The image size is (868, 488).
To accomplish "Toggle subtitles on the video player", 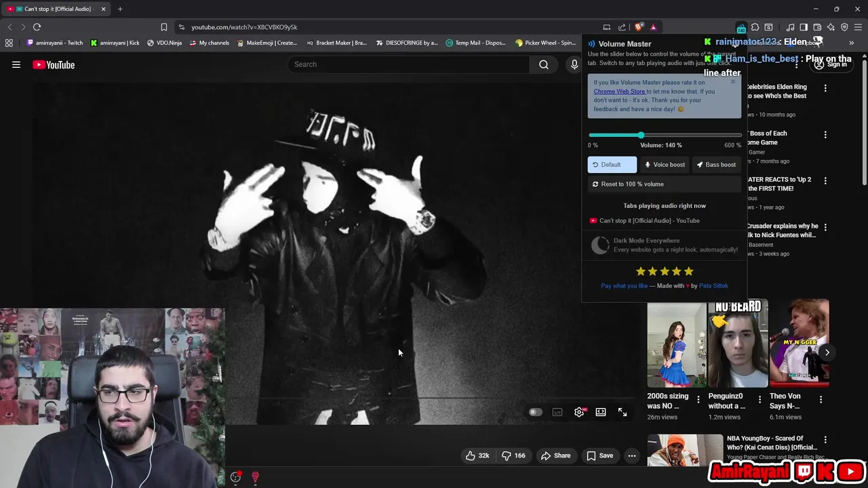I will point(557,412).
